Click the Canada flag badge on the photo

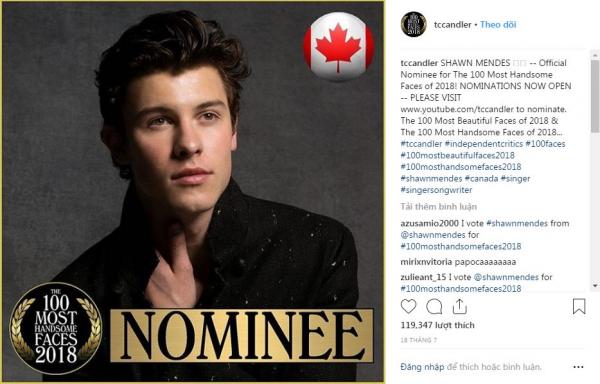click(339, 46)
